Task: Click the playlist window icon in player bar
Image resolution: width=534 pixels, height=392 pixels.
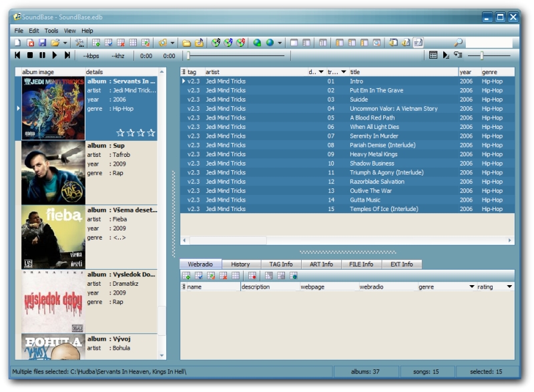Action: [433, 55]
